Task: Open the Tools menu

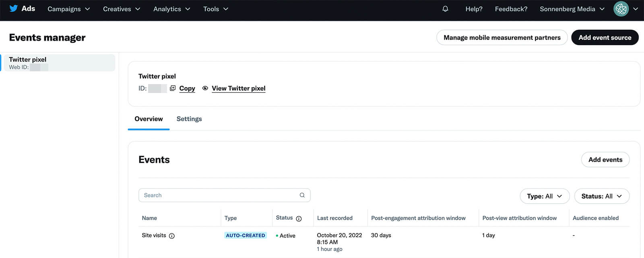Action: pos(216,9)
